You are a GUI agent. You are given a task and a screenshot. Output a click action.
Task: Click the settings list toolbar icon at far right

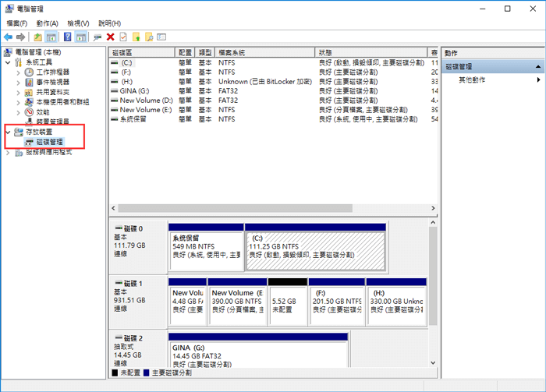click(161, 37)
